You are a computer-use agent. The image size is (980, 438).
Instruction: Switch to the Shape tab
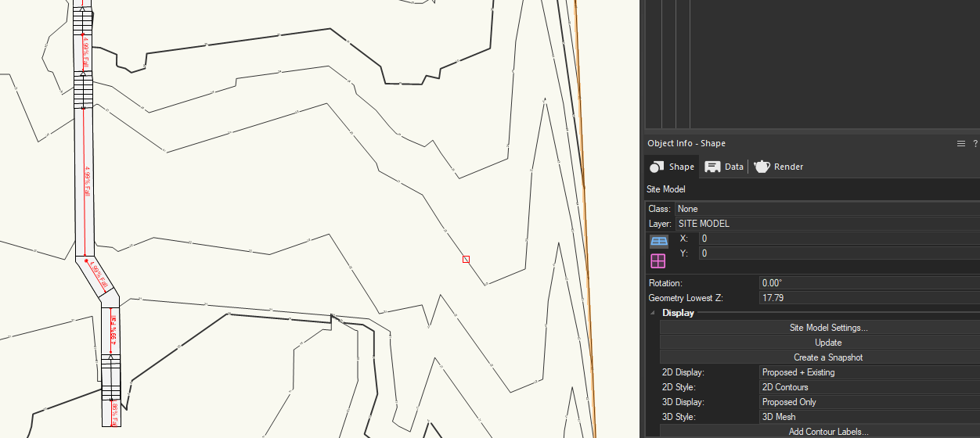pyautogui.click(x=672, y=167)
